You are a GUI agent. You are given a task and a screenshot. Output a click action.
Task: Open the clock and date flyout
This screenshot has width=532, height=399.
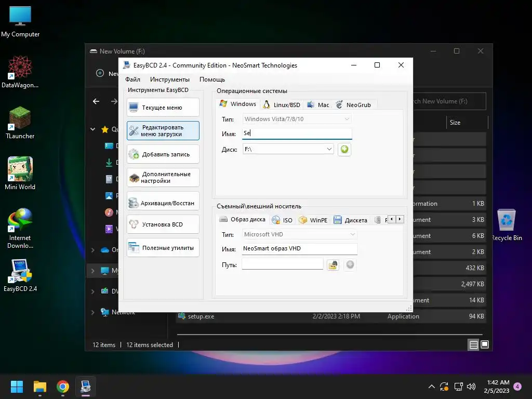tap(497, 387)
